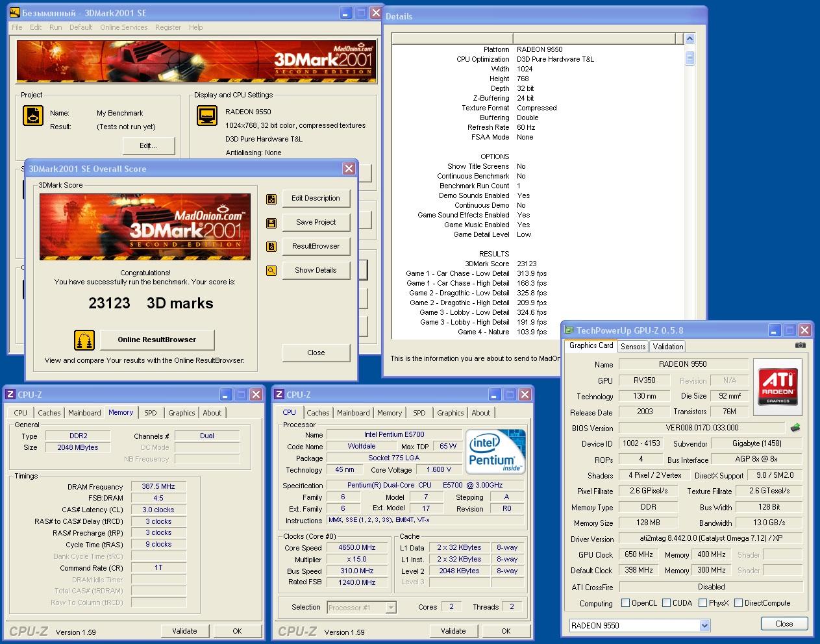Select Graphics Card tab in GPU-Z
Screen dimensions: 820x644
tap(591, 345)
